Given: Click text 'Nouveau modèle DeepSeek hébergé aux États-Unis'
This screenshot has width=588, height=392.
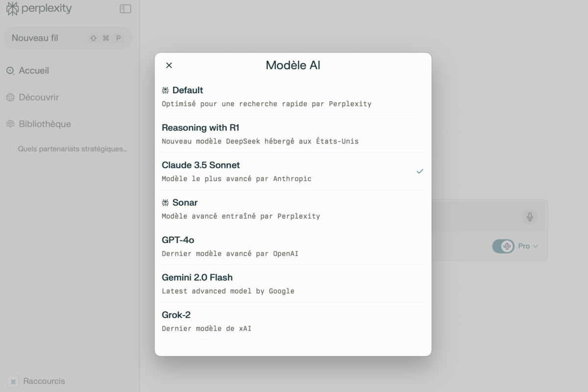Looking at the screenshot, I should click(x=260, y=141).
